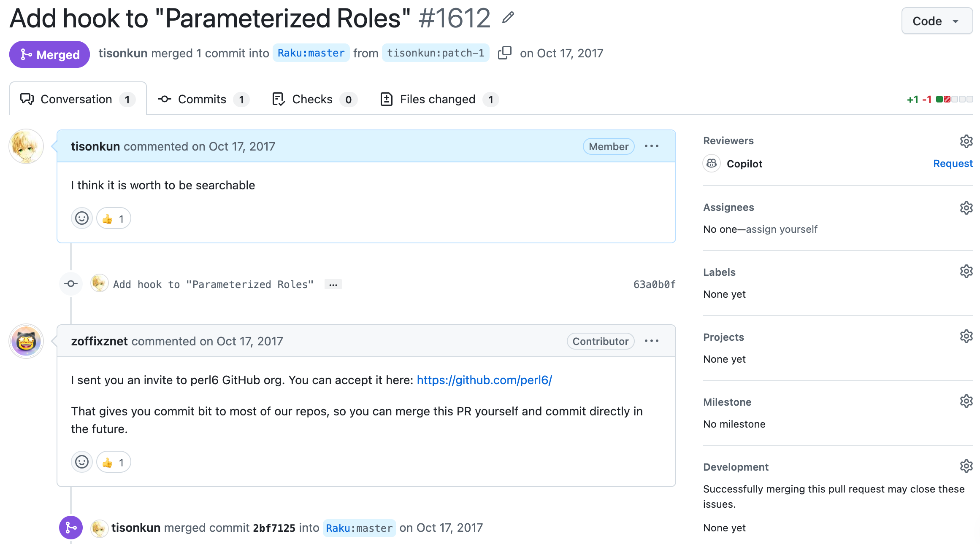Viewport: 980px width, 544px height.
Task: Open Assignees settings gear
Action: pos(966,207)
